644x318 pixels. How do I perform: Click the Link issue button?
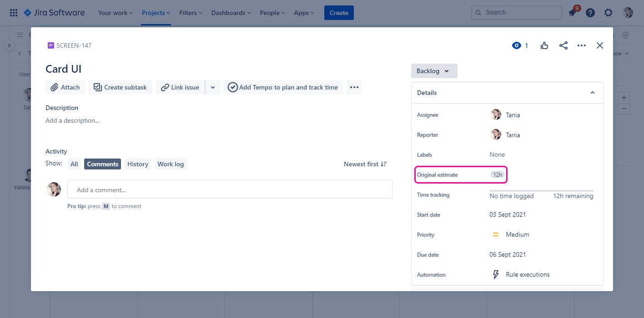tap(181, 87)
